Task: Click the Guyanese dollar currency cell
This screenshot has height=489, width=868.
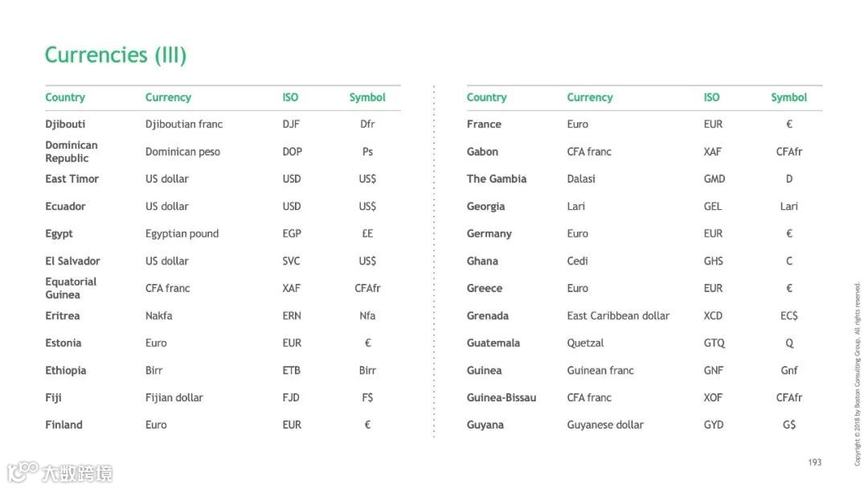Action: (x=605, y=425)
